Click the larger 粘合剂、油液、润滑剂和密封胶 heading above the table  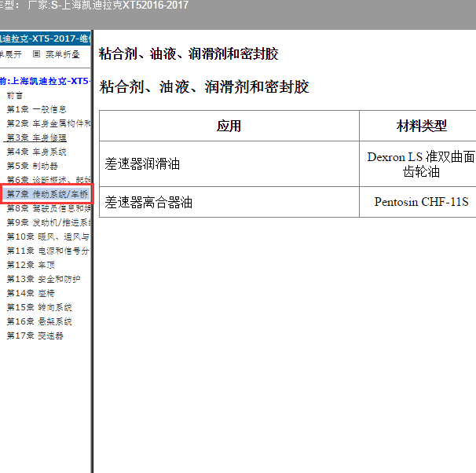204,87
